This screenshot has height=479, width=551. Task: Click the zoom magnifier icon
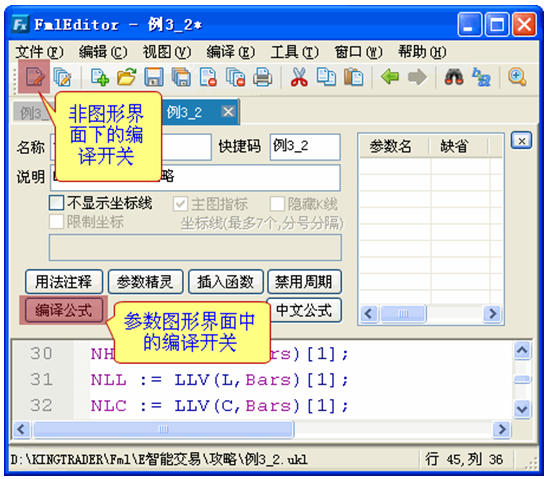517,77
